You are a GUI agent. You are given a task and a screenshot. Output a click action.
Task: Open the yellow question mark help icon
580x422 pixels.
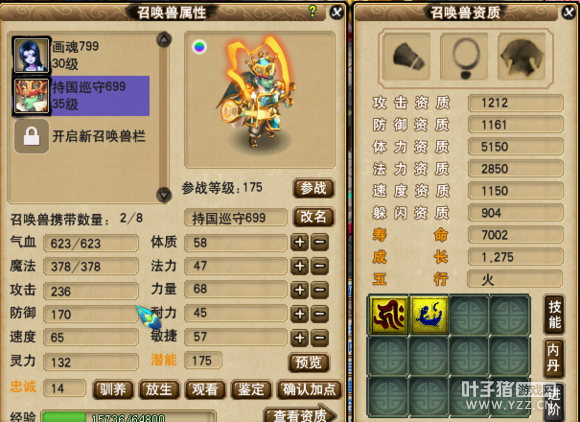point(312,11)
